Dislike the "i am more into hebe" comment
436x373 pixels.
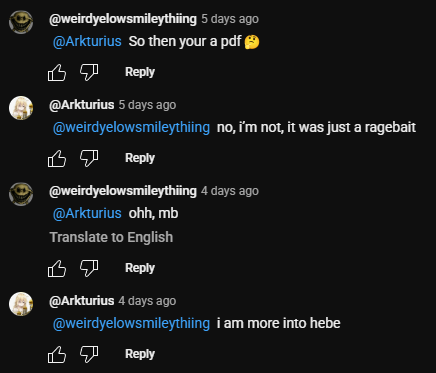coord(89,354)
